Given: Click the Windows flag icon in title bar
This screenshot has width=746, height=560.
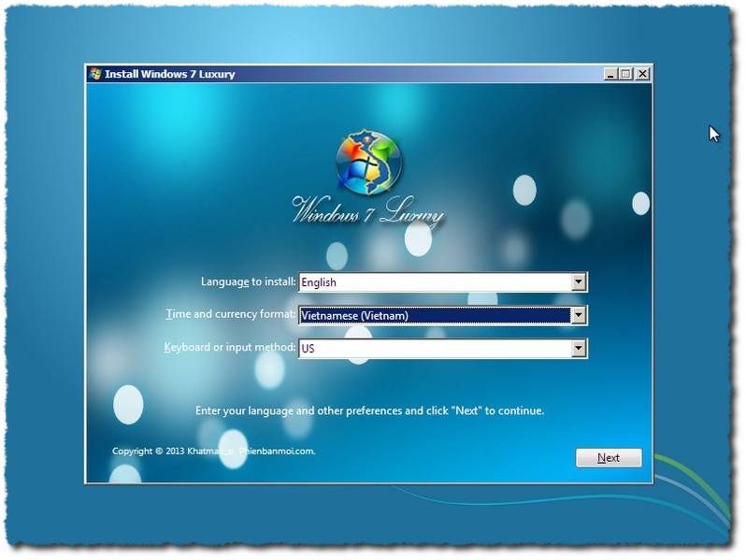Looking at the screenshot, I should pos(95,74).
